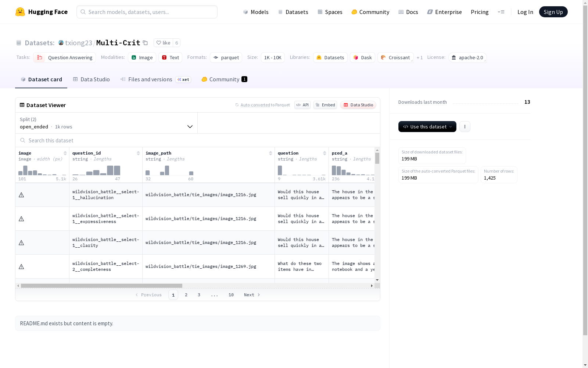The image size is (588, 368).
Task: Click the Embed button
Action: 325,105
